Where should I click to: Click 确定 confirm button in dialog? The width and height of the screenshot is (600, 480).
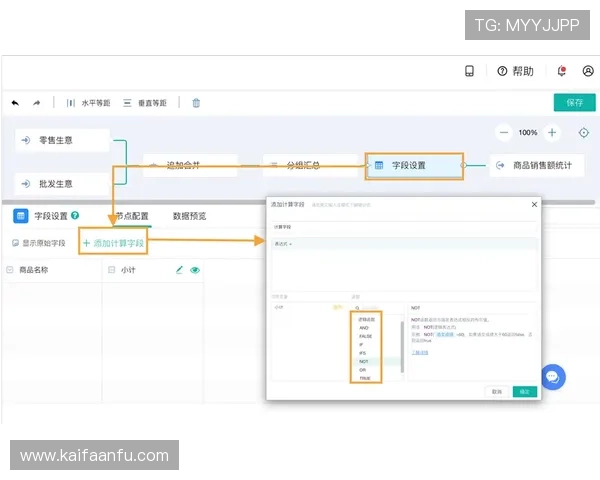(525, 392)
